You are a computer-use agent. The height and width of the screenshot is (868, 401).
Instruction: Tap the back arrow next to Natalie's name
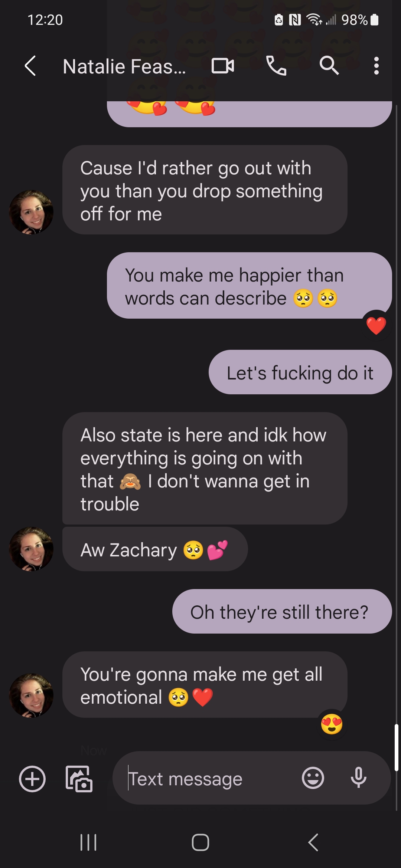(30, 66)
